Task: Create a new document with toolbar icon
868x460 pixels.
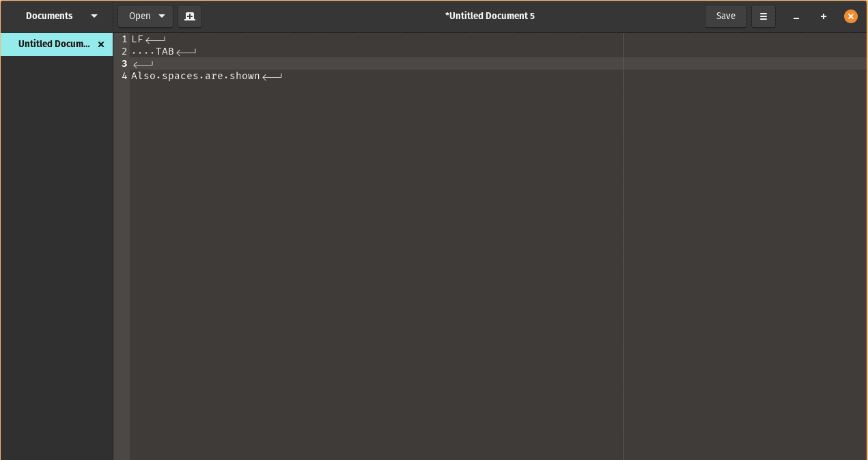Action: click(190, 16)
